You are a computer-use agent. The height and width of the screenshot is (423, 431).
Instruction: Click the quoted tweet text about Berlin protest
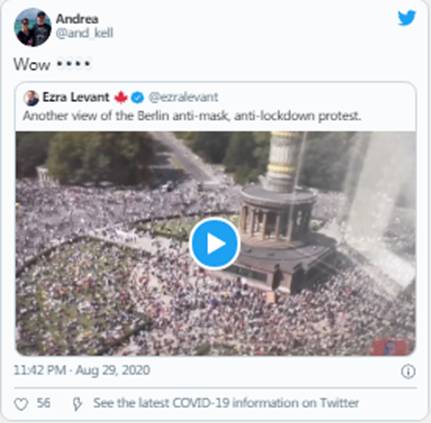point(192,116)
